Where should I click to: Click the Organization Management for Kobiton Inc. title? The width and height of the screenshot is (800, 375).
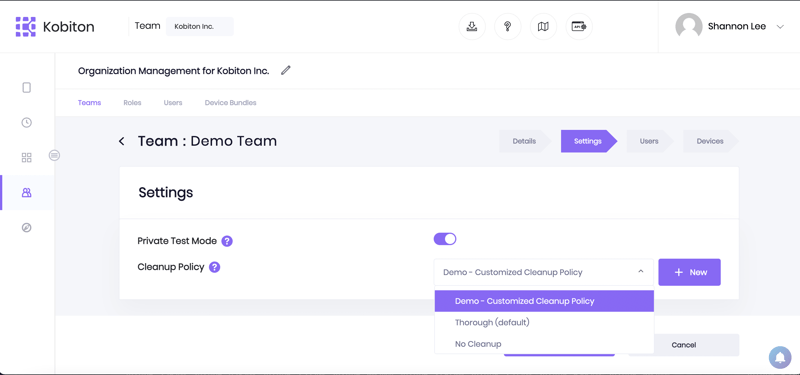click(x=173, y=71)
